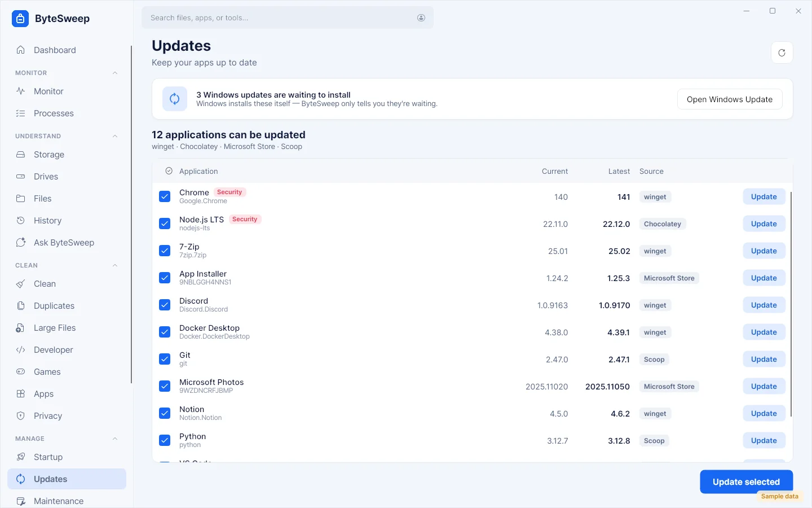This screenshot has width=812, height=508.
Task: Collapse the UNDERSTAND sidebar section
Action: [115, 136]
